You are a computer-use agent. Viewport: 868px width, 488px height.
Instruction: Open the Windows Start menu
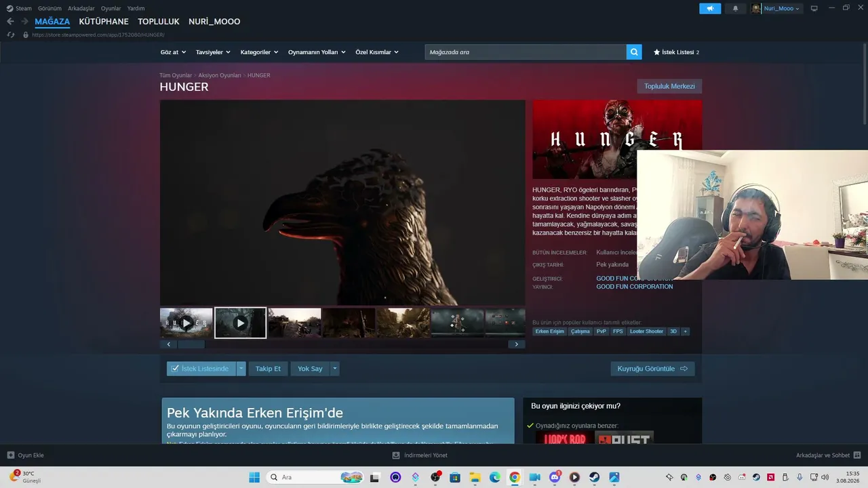click(x=254, y=477)
